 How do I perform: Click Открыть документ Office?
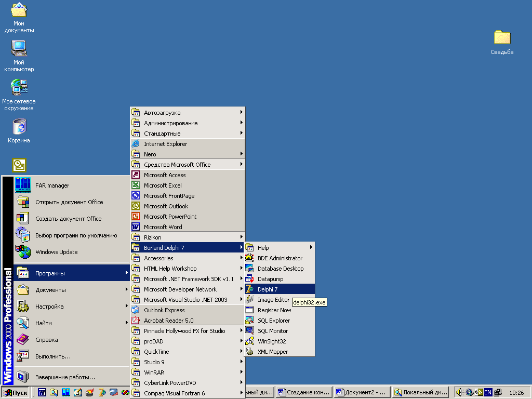point(72,202)
